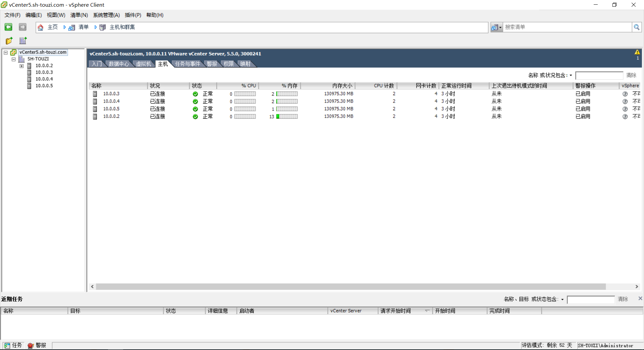Click the Hosts and Clusters breadcrumb icon
This screenshot has height=350, width=644.
pyautogui.click(x=103, y=27)
